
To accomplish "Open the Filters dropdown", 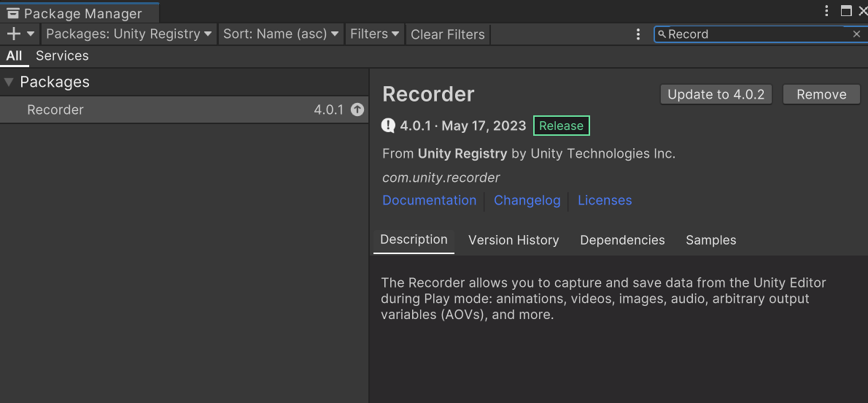I will [x=375, y=34].
